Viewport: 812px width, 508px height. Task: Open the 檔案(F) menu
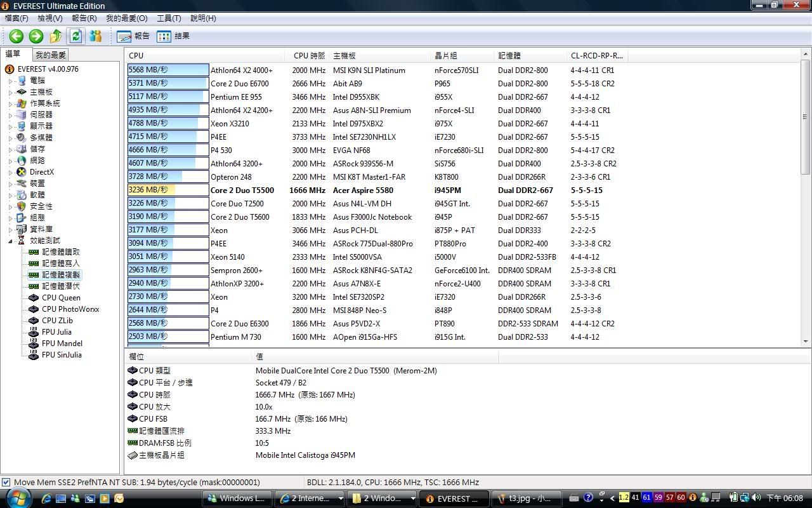click(16, 18)
